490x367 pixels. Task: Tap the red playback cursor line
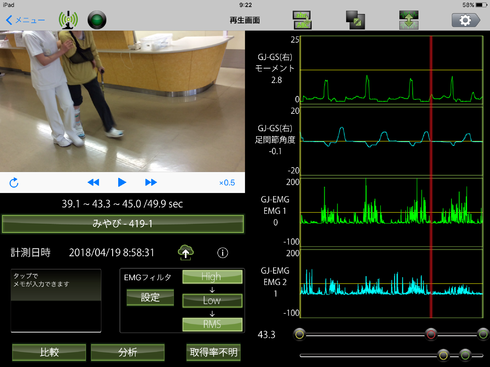pyautogui.click(x=431, y=177)
